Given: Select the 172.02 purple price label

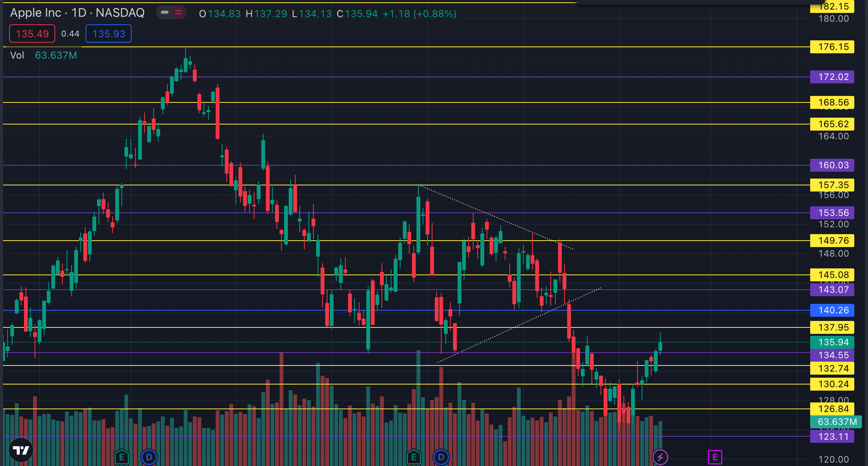Looking at the screenshot, I should [x=832, y=77].
